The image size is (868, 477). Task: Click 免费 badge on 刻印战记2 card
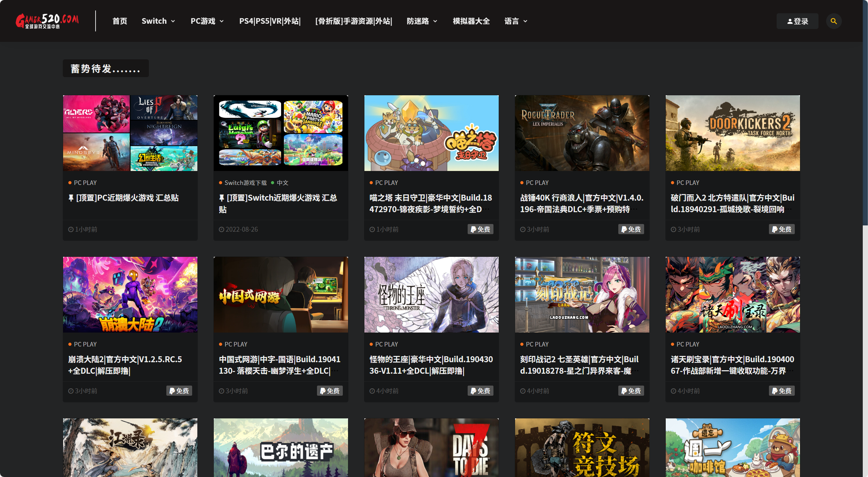[631, 391]
